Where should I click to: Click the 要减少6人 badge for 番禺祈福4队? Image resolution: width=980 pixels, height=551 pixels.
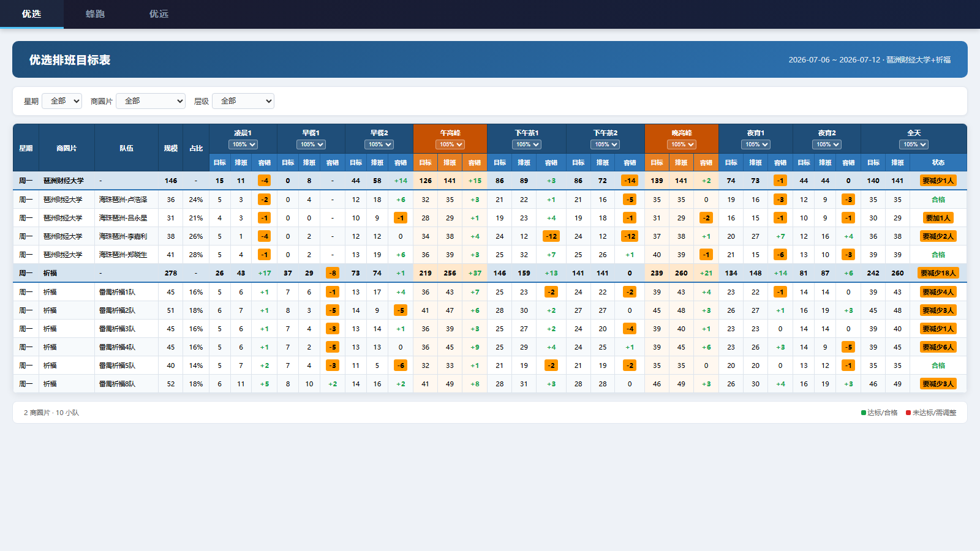[x=938, y=347]
